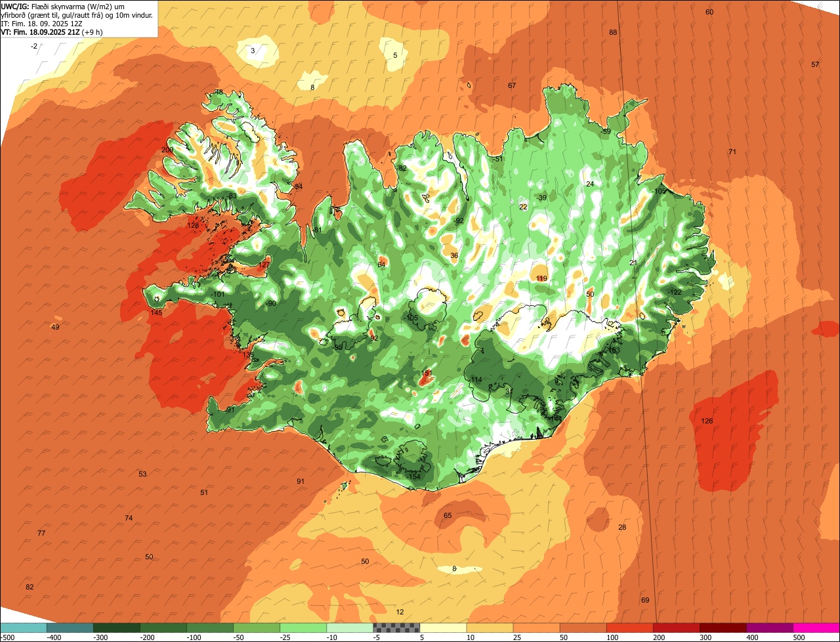Click the dark red 300 to 400 swatch

(x=723, y=628)
